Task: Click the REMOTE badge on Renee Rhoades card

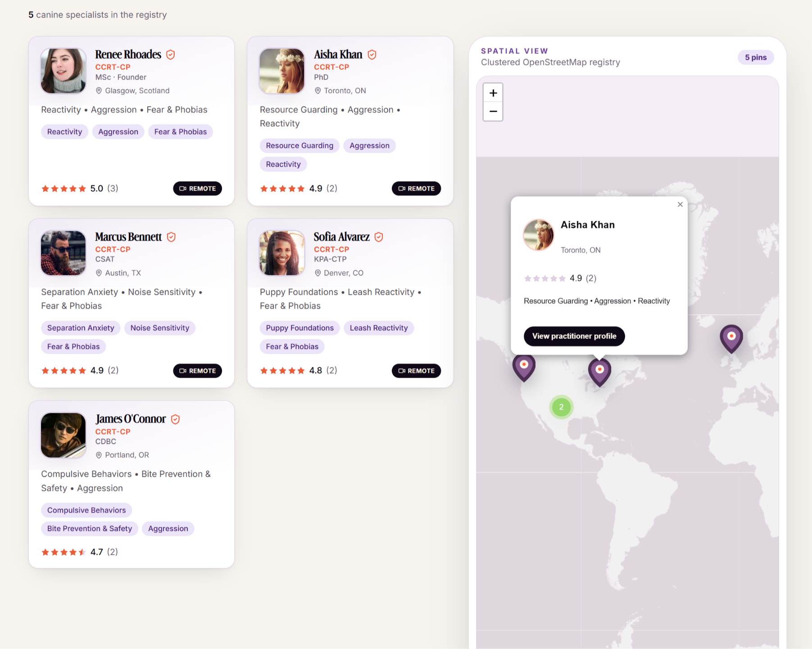Action: tap(197, 188)
